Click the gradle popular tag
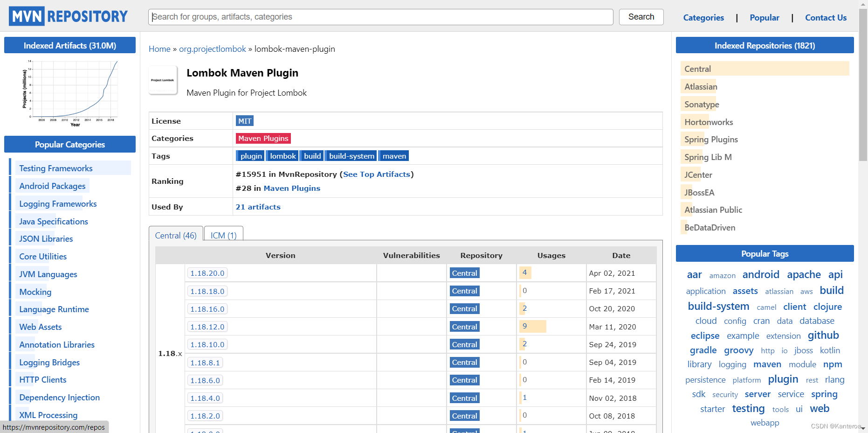This screenshot has width=868, height=433. [703, 350]
